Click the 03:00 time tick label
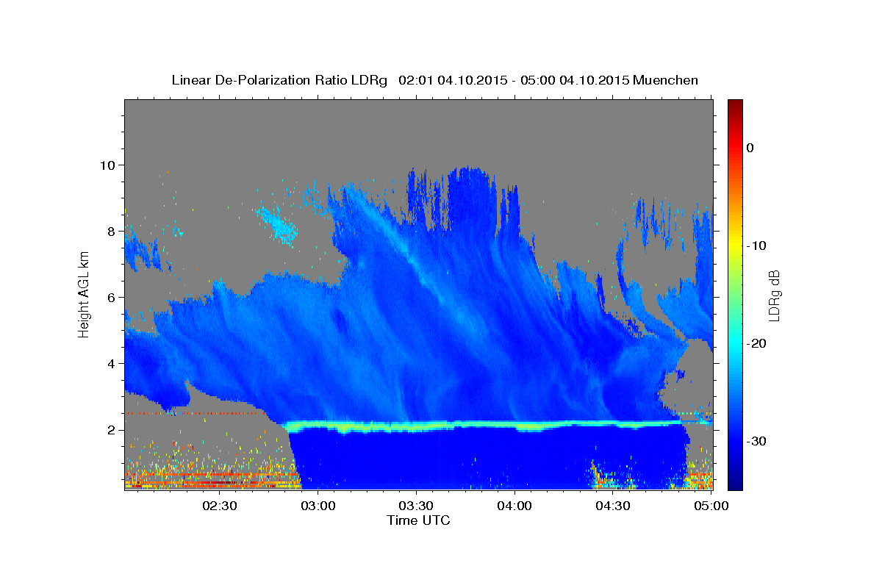 point(318,506)
